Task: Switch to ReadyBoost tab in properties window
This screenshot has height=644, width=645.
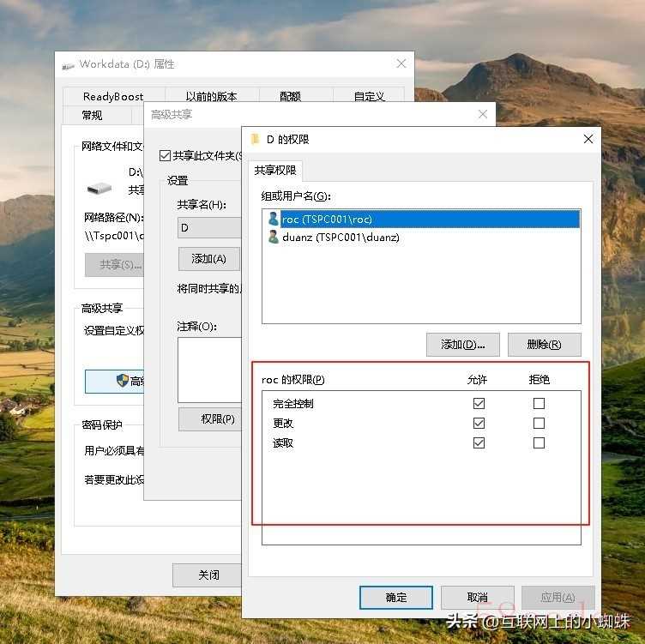Action: point(113,96)
